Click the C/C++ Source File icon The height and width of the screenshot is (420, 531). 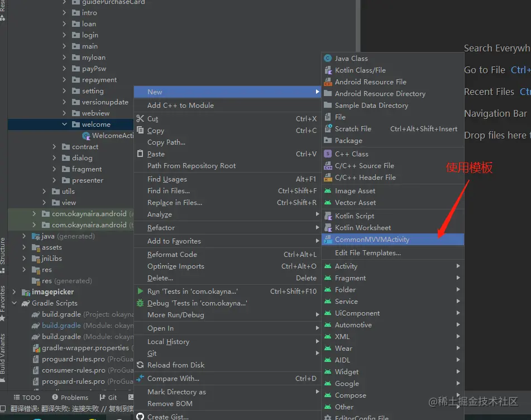327,166
